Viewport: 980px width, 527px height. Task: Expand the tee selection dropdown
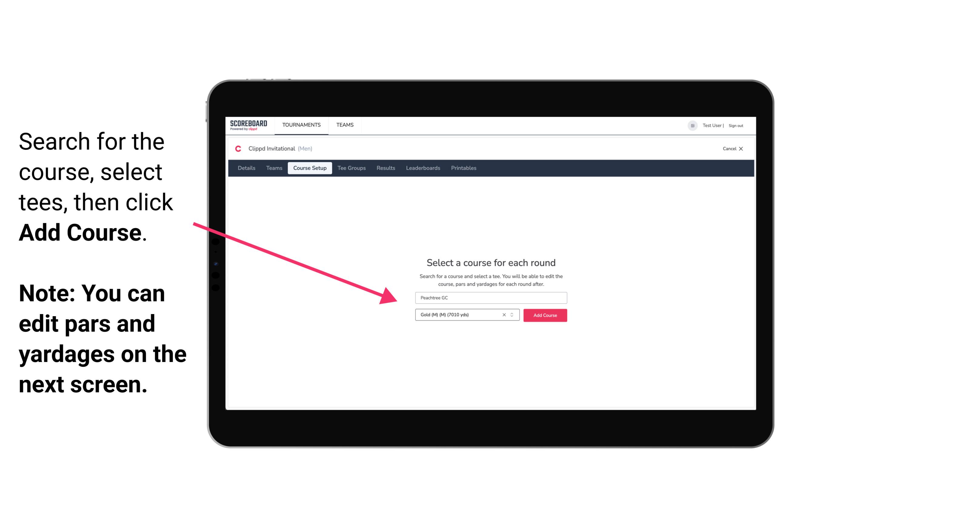coord(513,315)
